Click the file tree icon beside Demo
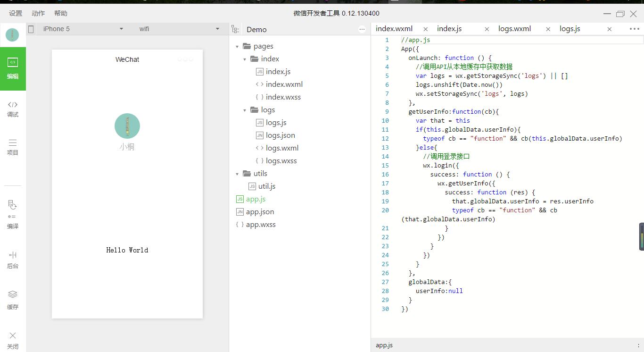The image size is (644, 352). click(x=235, y=29)
